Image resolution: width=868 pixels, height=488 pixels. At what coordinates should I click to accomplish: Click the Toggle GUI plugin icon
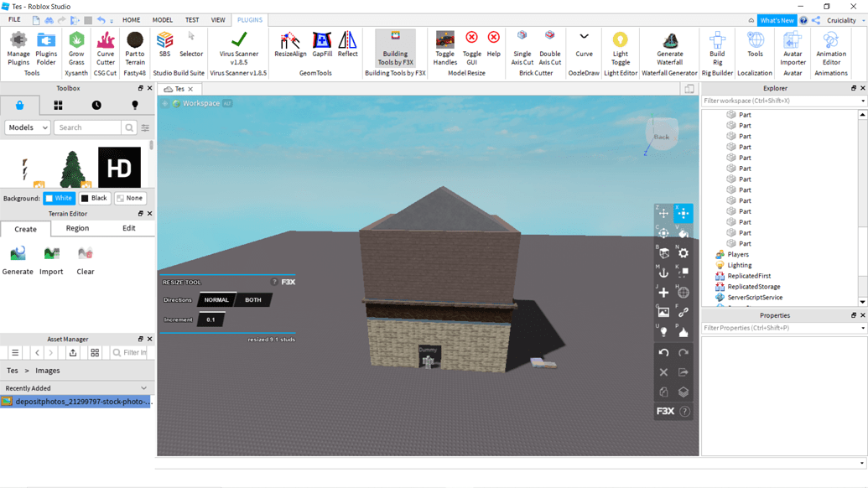[x=471, y=49]
